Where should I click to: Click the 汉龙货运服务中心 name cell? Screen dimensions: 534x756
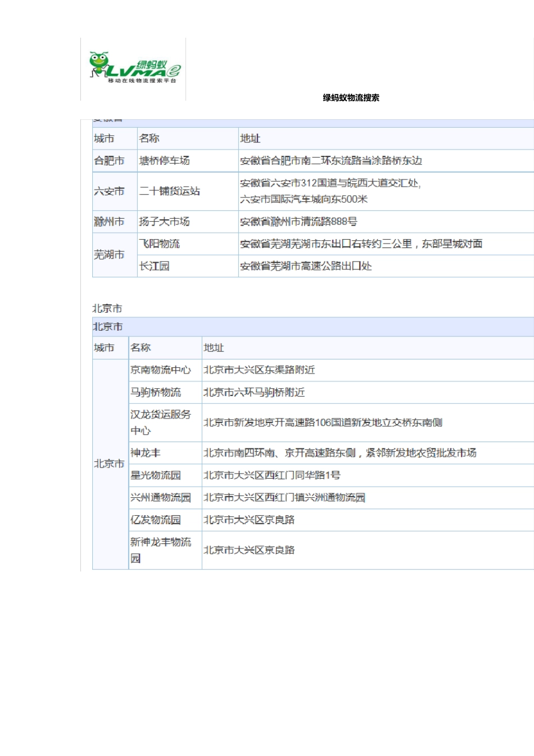tap(160, 422)
